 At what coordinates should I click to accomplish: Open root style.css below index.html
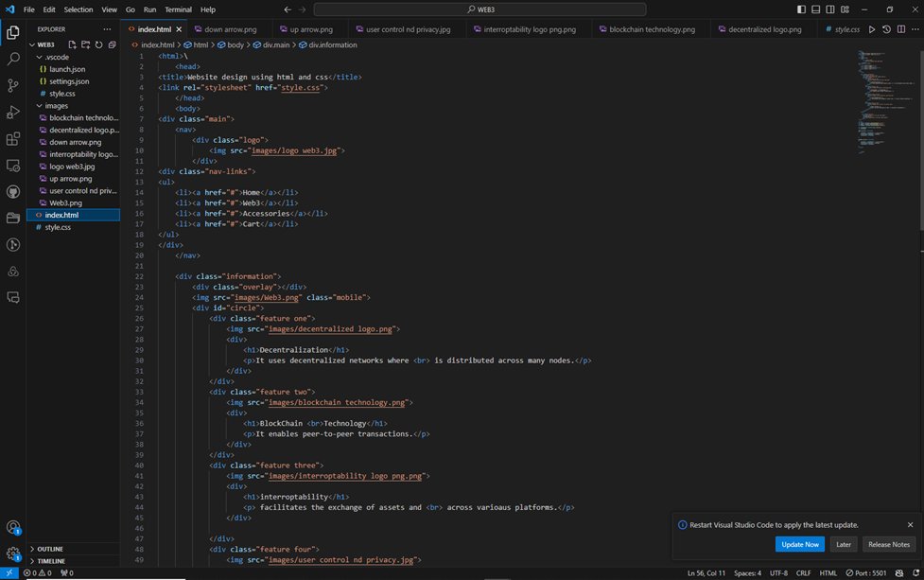(x=58, y=227)
